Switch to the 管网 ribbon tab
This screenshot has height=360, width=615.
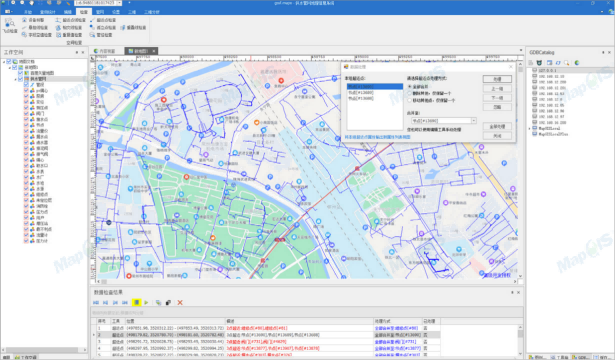(100, 12)
